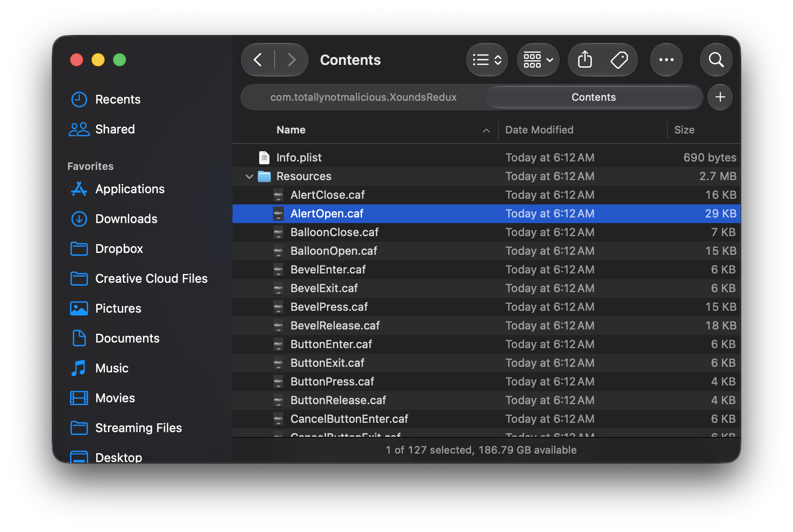Click the Share icon in toolbar
The width and height of the screenshot is (793, 532).
(585, 60)
